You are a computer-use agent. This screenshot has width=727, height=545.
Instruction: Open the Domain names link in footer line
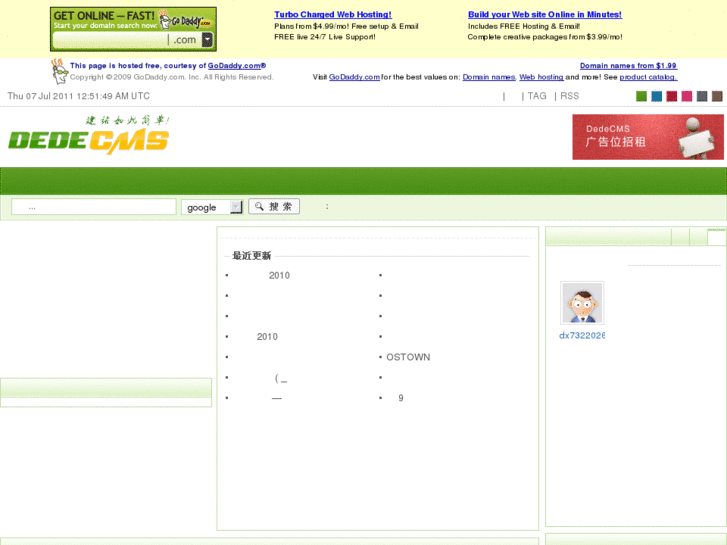point(489,77)
